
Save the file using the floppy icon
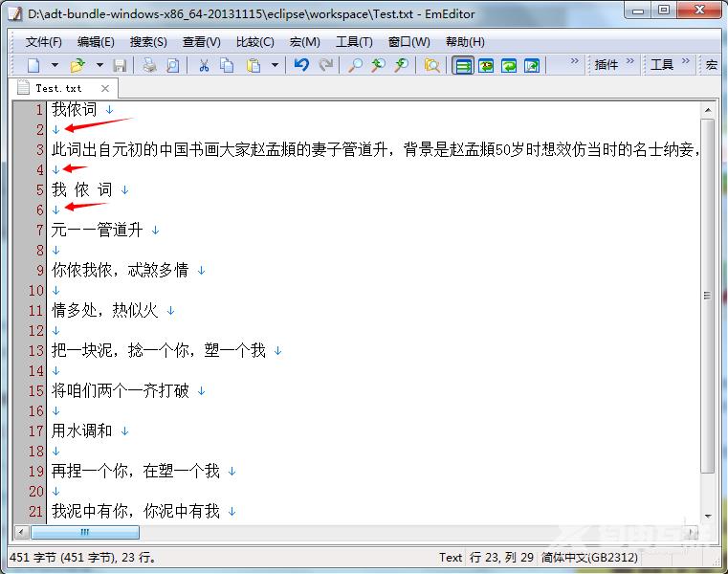[120, 65]
